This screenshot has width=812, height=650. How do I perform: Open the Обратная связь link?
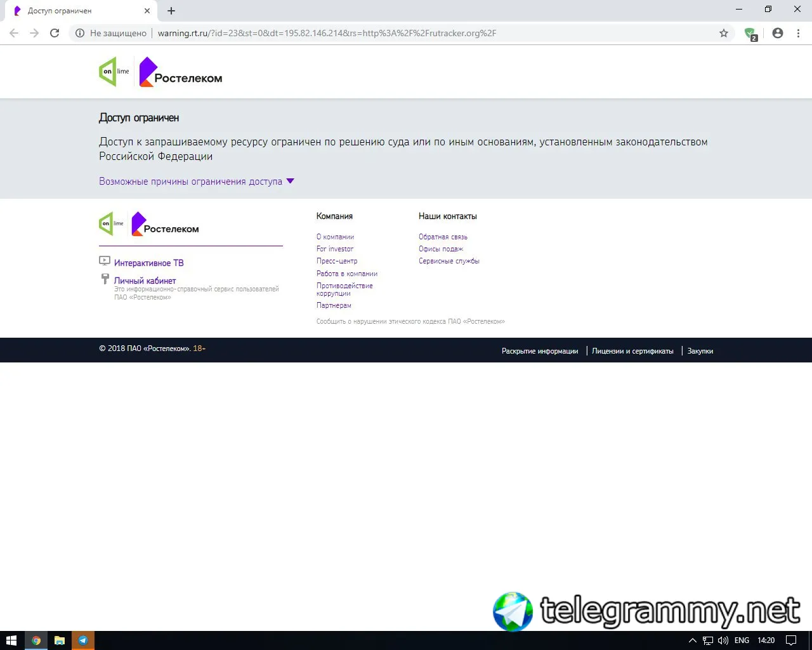click(443, 237)
